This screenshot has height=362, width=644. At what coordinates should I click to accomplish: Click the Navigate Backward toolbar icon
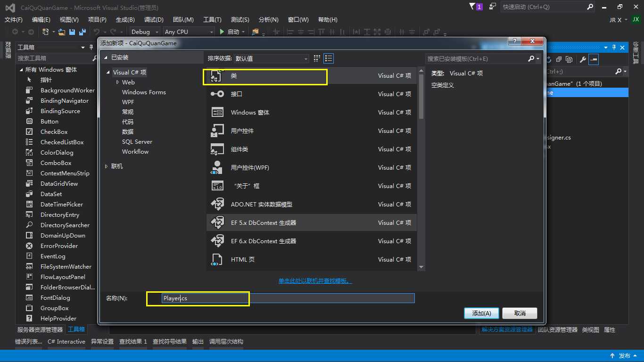15,32
